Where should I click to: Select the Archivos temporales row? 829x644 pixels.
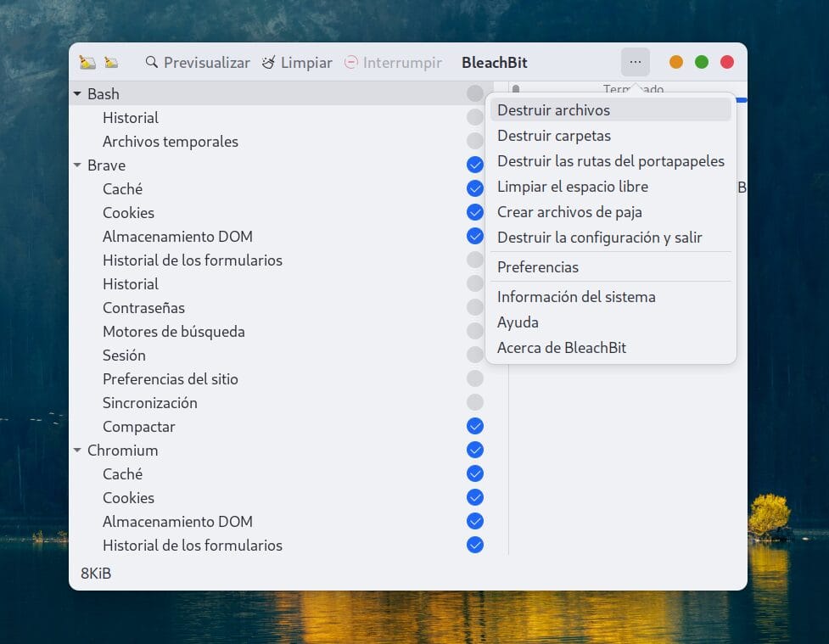click(x=171, y=142)
